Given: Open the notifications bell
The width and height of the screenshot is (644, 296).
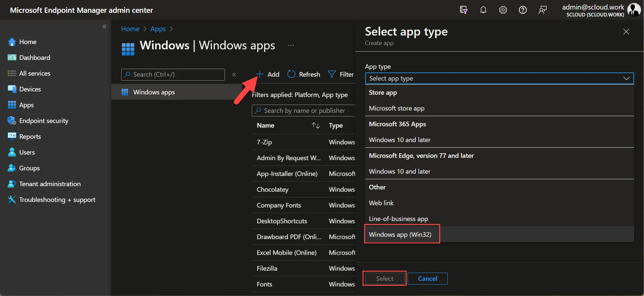Looking at the screenshot, I should pyautogui.click(x=483, y=10).
